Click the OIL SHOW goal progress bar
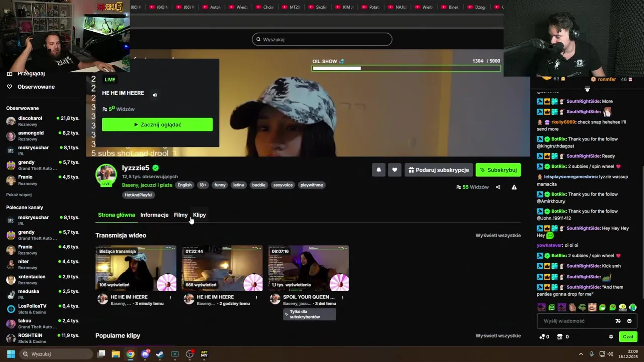 [406, 68]
